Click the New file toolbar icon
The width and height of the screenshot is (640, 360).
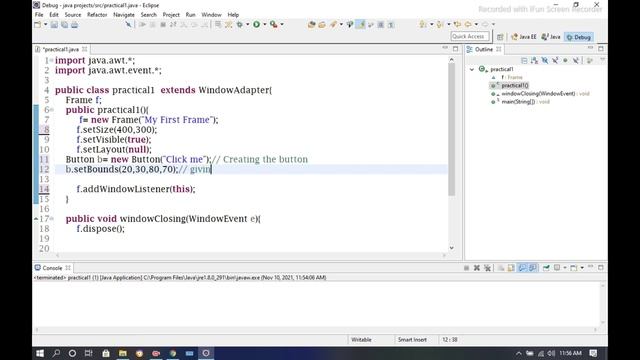38,25
